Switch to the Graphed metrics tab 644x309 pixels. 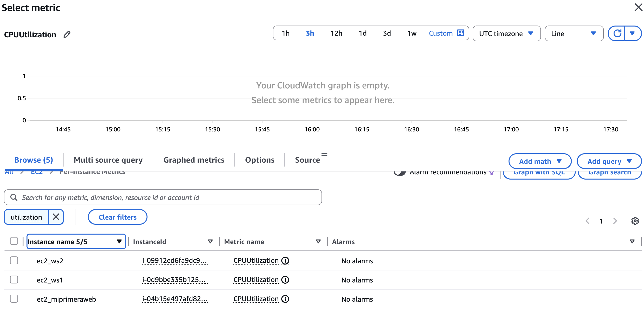coord(194,160)
